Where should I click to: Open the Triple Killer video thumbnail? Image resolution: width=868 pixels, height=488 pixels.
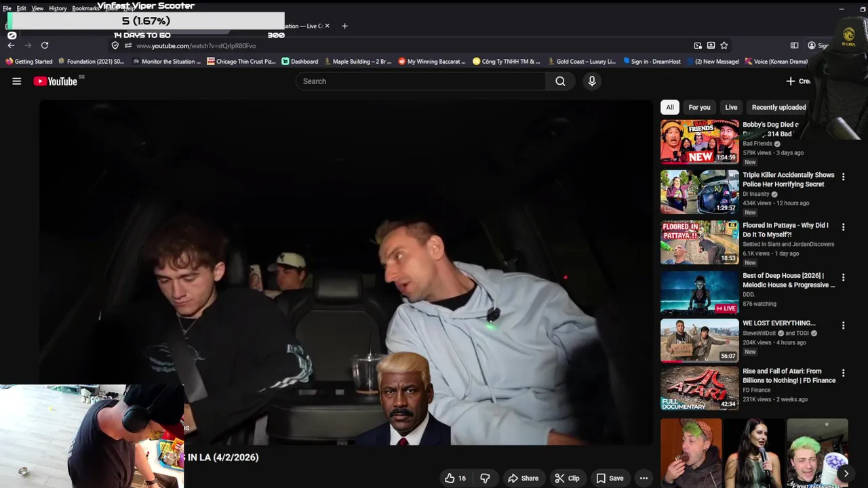point(700,192)
